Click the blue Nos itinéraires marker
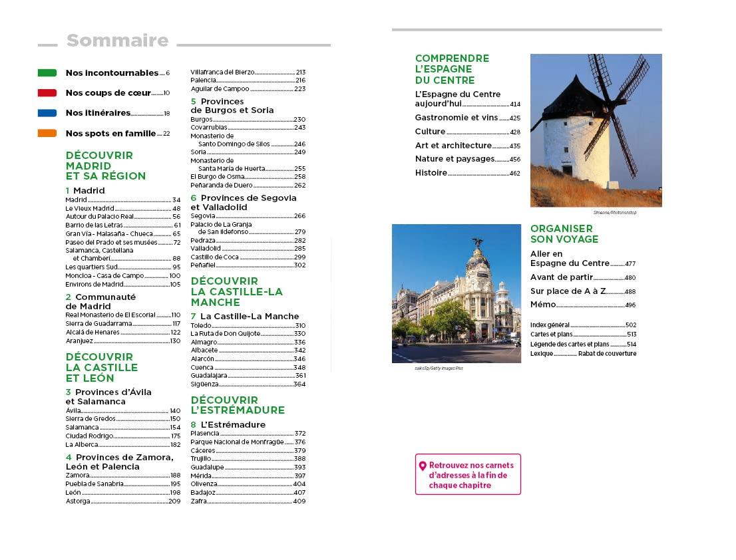Image resolution: width=736 pixels, height=560 pixels. (x=48, y=114)
